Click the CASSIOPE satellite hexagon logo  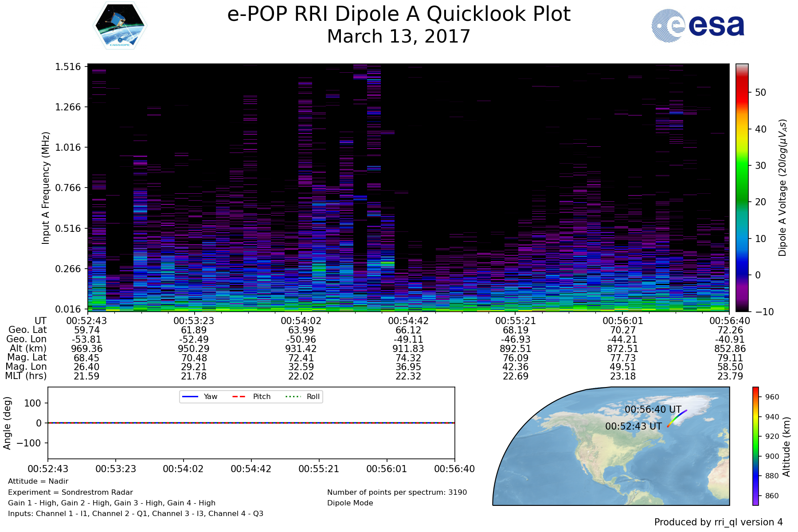tap(120, 25)
